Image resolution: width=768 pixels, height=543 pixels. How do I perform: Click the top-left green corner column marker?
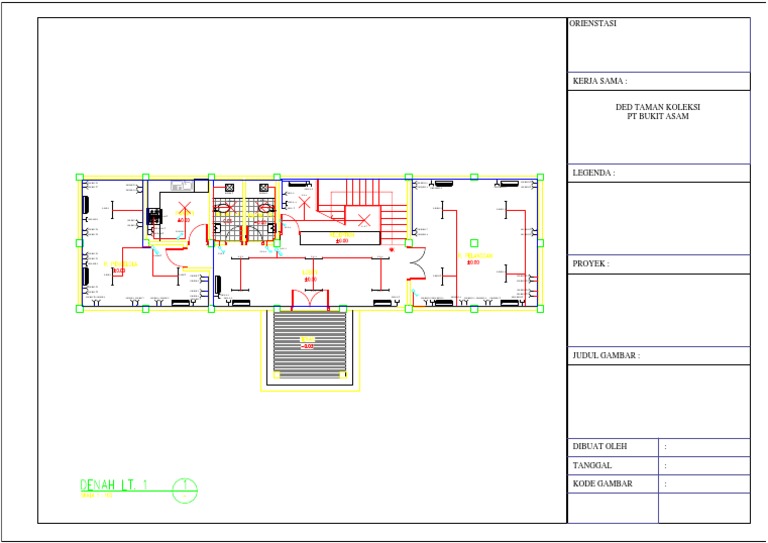80,177
